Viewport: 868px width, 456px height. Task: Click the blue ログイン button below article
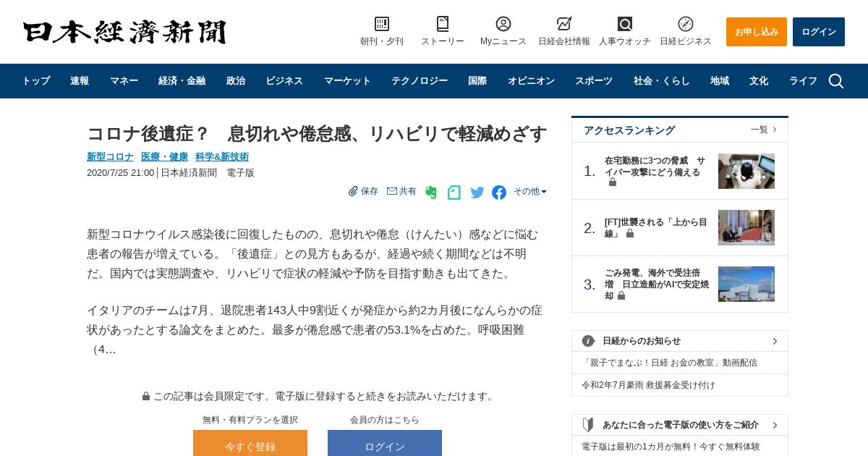coord(385,443)
